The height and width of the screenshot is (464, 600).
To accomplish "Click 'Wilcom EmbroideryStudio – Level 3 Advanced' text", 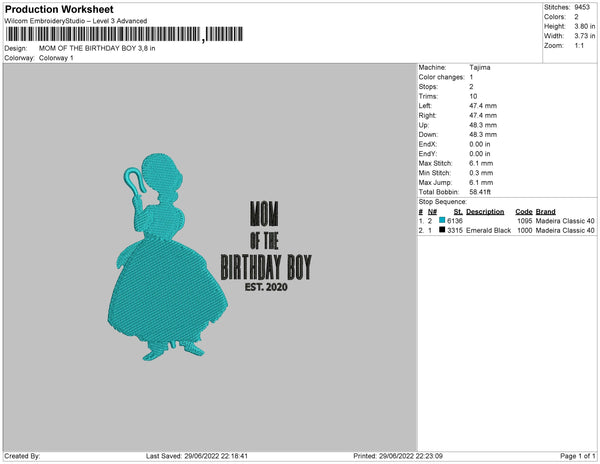I will pyautogui.click(x=76, y=21).
